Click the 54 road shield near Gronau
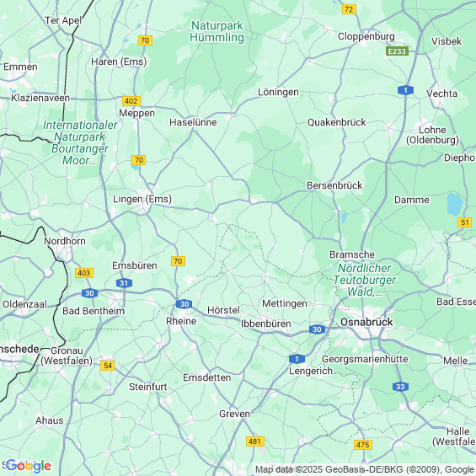Viewport: 476px width, 476px height. click(x=108, y=365)
